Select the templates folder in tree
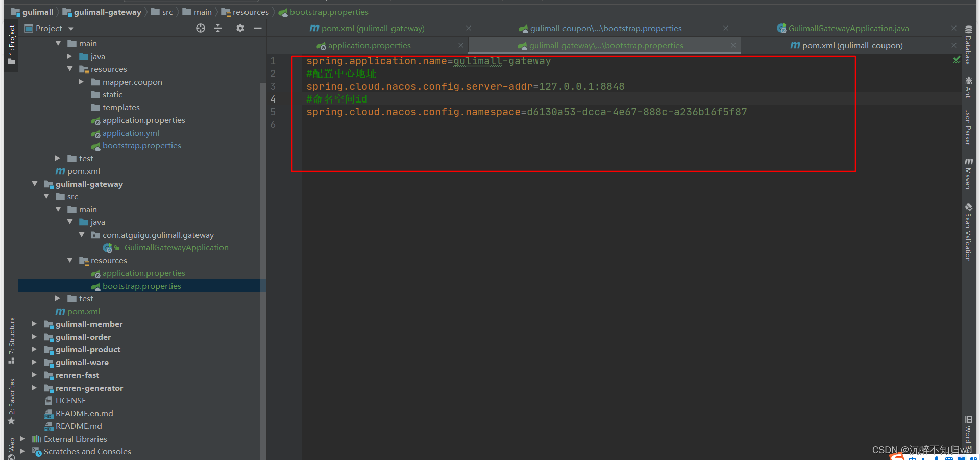This screenshot has width=980, height=460. 121,108
